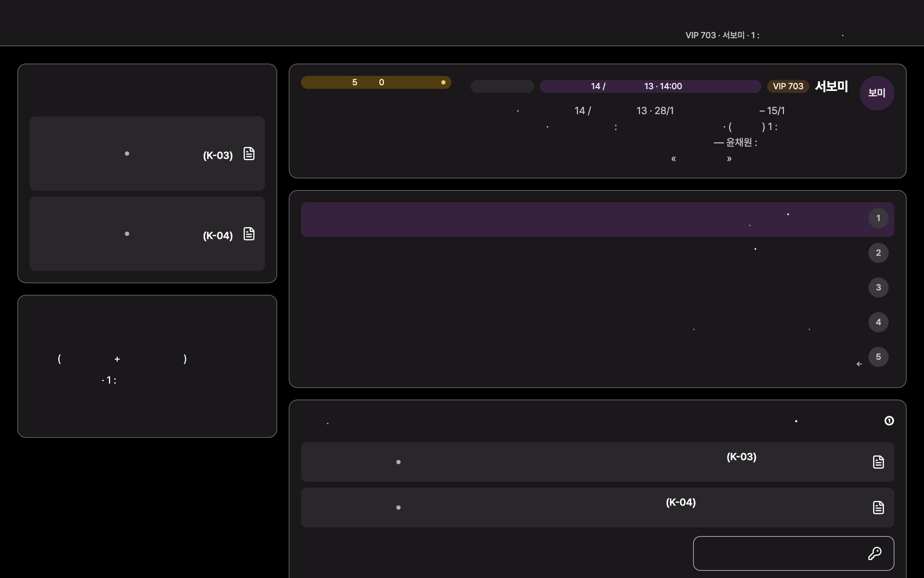924x578 pixels.
Task: Open the (K-03) card in the side panel
Action: point(147,153)
